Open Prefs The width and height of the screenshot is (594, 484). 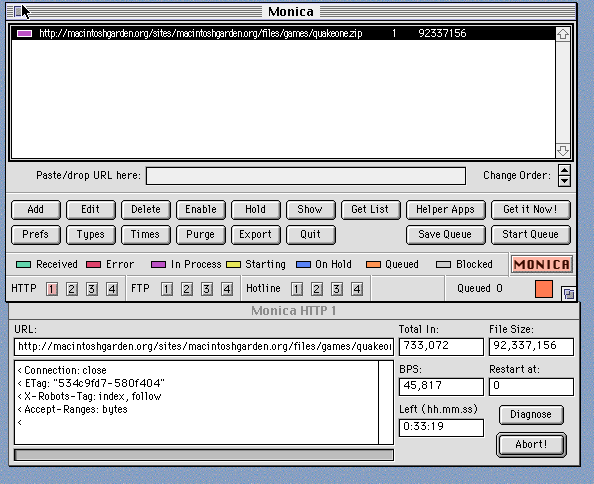(36, 235)
